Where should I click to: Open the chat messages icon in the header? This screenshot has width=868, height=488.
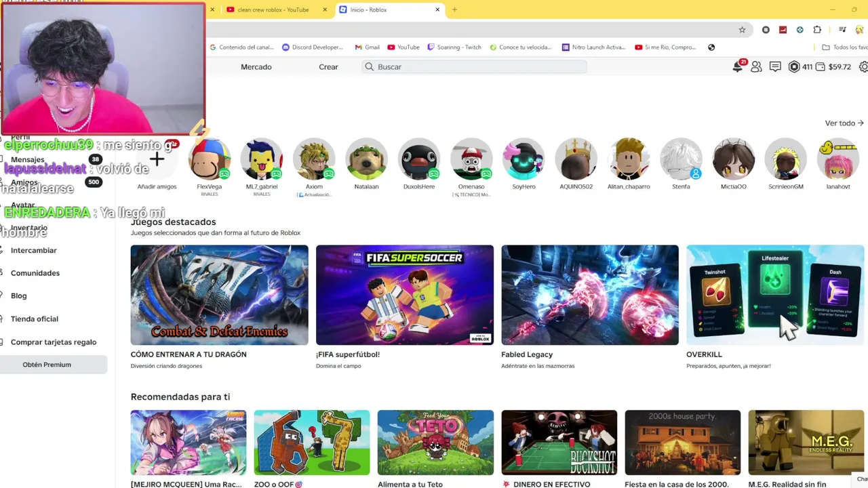775,67
